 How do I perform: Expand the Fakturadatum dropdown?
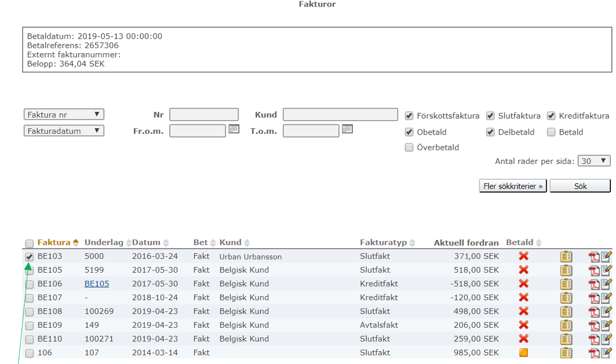pyautogui.click(x=64, y=131)
